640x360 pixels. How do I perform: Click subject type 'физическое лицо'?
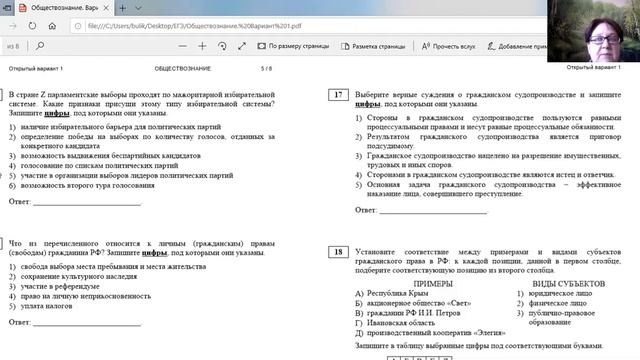(558, 303)
